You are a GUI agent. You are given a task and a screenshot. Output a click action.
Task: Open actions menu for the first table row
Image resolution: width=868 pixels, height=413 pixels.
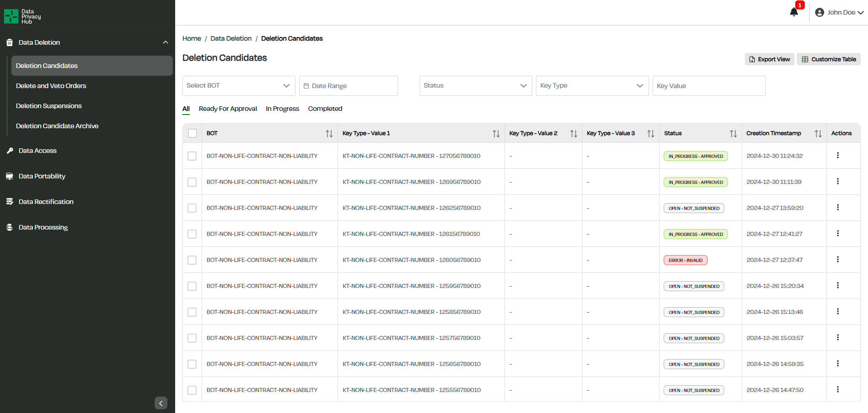(837, 156)
